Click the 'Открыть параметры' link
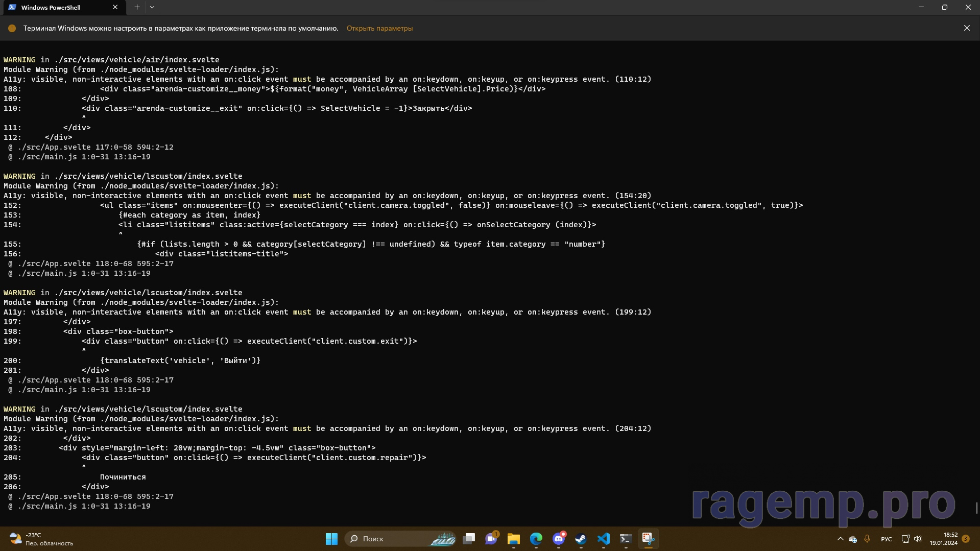This screenshot has width=980, height=551. (379, 29)
